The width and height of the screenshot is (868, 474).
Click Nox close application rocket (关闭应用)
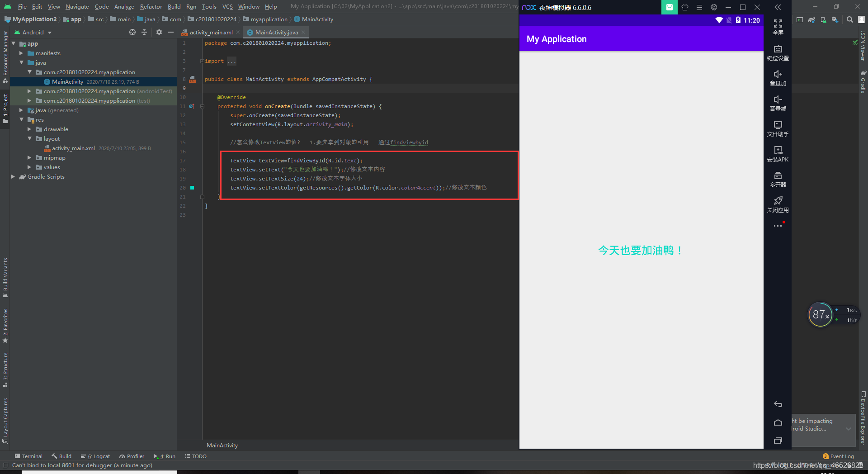778,204
